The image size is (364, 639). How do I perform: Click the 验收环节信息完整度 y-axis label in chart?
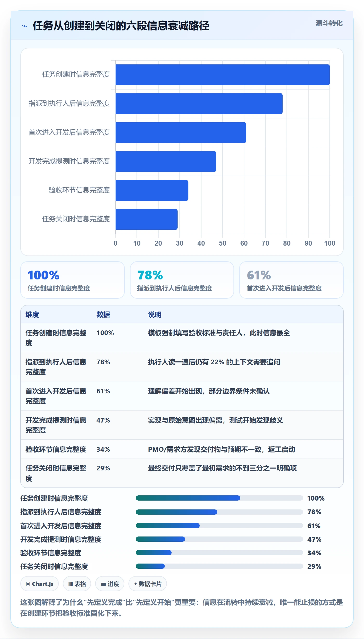click(79, 190)
